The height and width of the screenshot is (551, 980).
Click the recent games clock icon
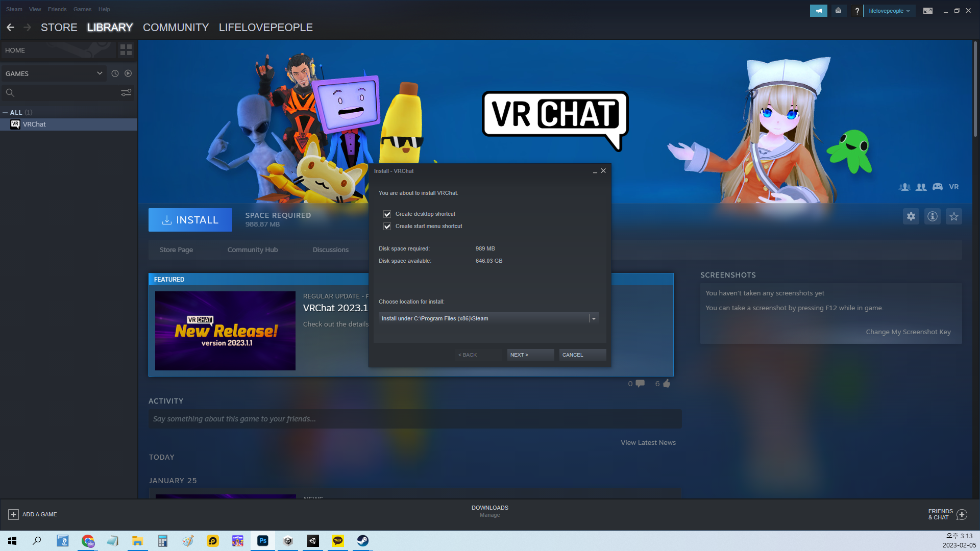point(115,73)
